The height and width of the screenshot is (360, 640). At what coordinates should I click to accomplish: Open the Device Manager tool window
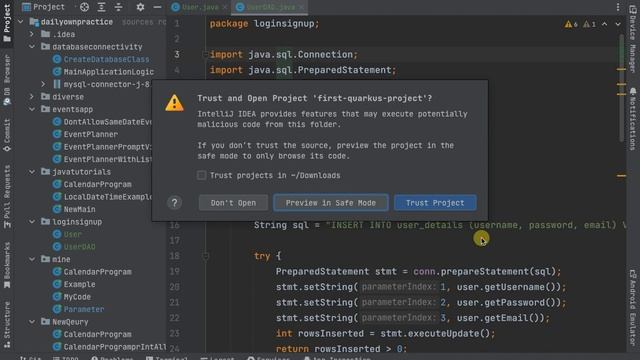pyautogui.click(x=633, y=39)
